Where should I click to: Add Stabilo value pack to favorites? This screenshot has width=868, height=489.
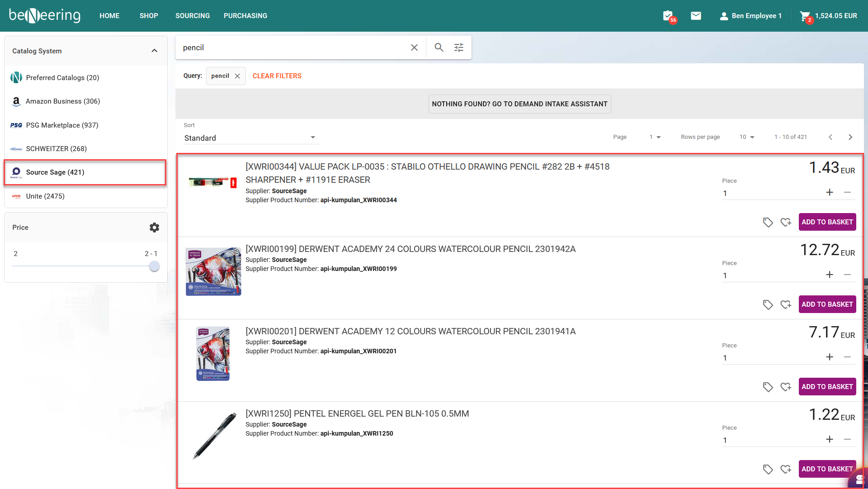click(786, 222)
